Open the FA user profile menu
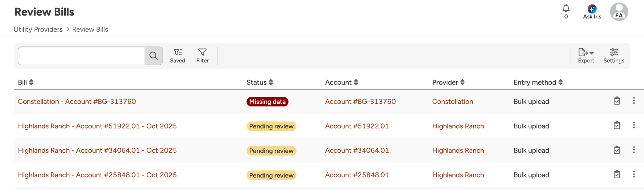Viewport: 644px width, 190px height. coord(619,12)
